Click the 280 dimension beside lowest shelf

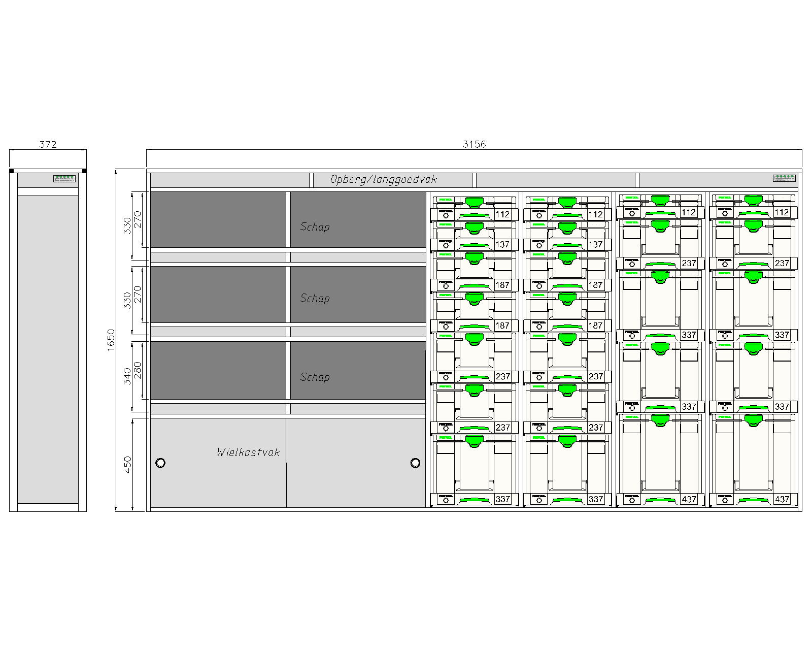pyautogui.click(x=138, y=370)
